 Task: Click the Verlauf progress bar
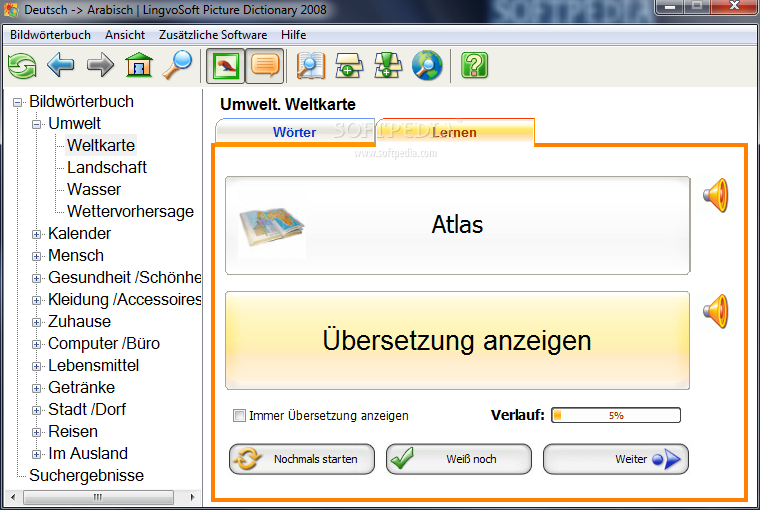click(x=616, y=415)
